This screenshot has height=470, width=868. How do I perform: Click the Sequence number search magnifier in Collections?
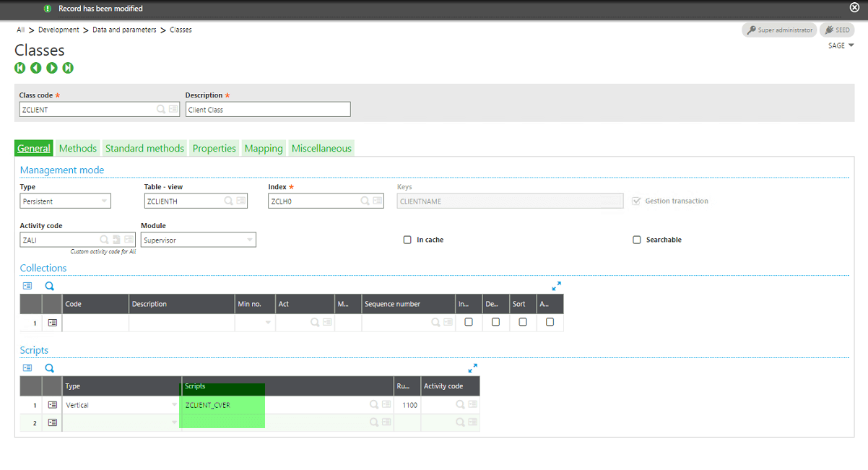coord(435,323)
